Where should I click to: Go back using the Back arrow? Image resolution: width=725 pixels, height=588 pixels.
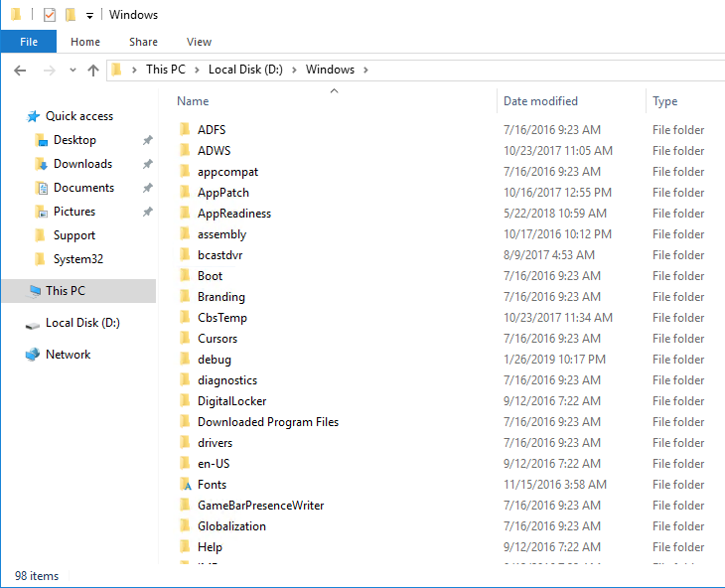pos(20,71)
